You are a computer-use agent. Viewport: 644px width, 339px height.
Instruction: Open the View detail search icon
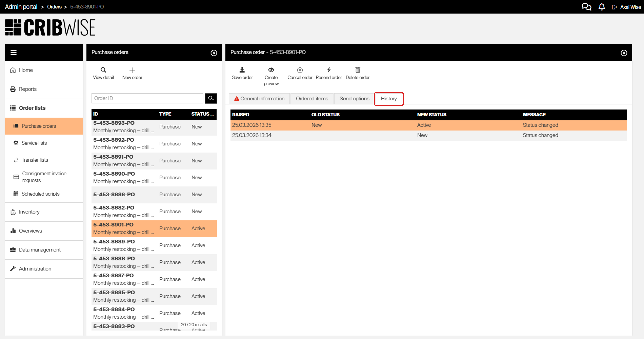pyautogui.click(x=103, y=73)
